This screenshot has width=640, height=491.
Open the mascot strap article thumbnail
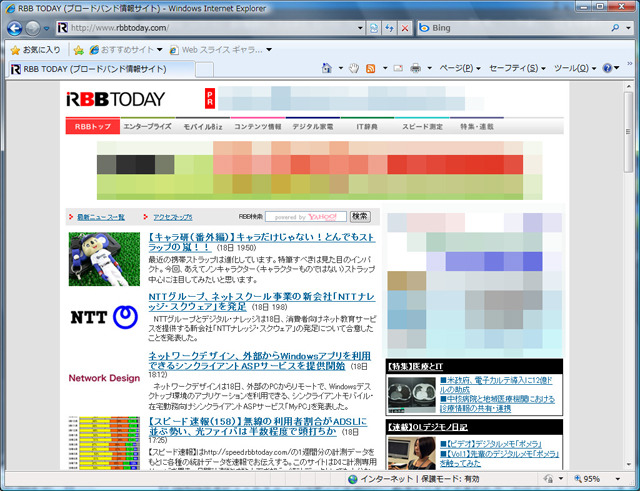click(x=104, y=259)
